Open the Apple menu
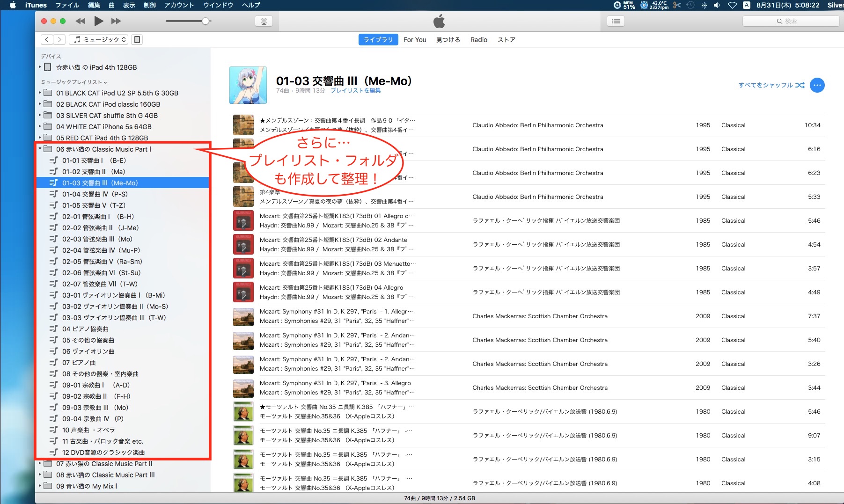This screenshot has width=844, height=504. click(13, 5)
